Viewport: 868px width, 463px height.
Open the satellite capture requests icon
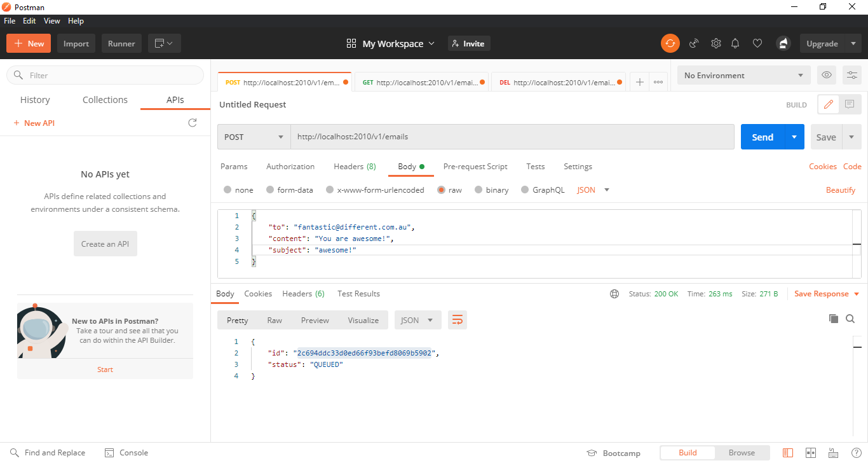pyautogui.click(x=694, y=43)
